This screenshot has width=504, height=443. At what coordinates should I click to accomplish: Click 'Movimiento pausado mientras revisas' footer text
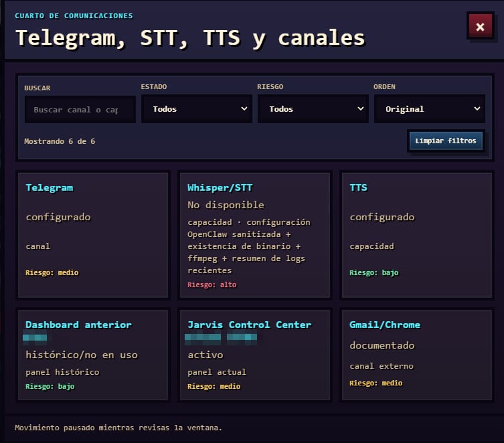pos(118,428)
